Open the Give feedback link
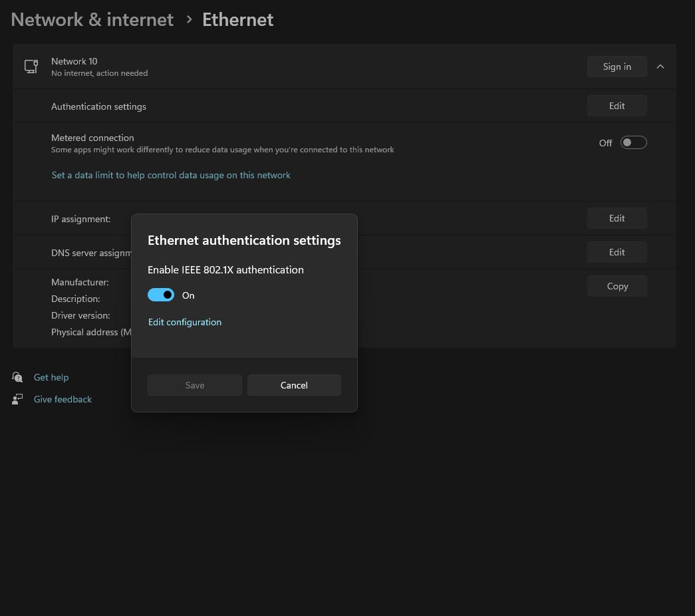Image resolution: width=695 pixels, height=616 pixels. coord(63,399)
